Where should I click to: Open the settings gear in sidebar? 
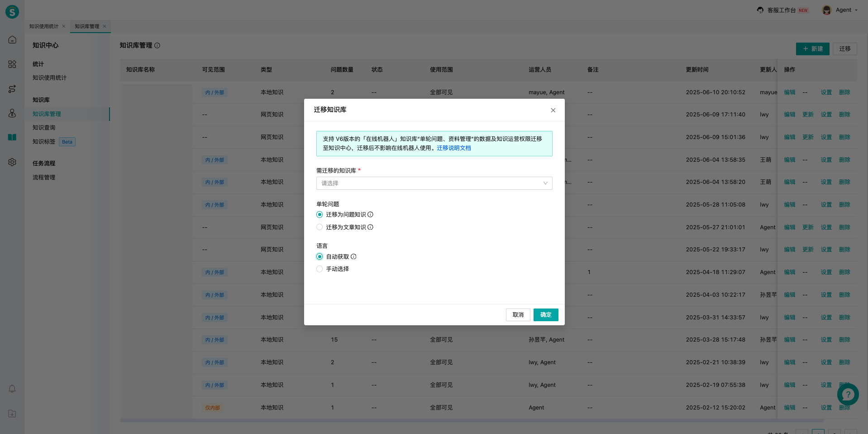click(x=12, y=162)
